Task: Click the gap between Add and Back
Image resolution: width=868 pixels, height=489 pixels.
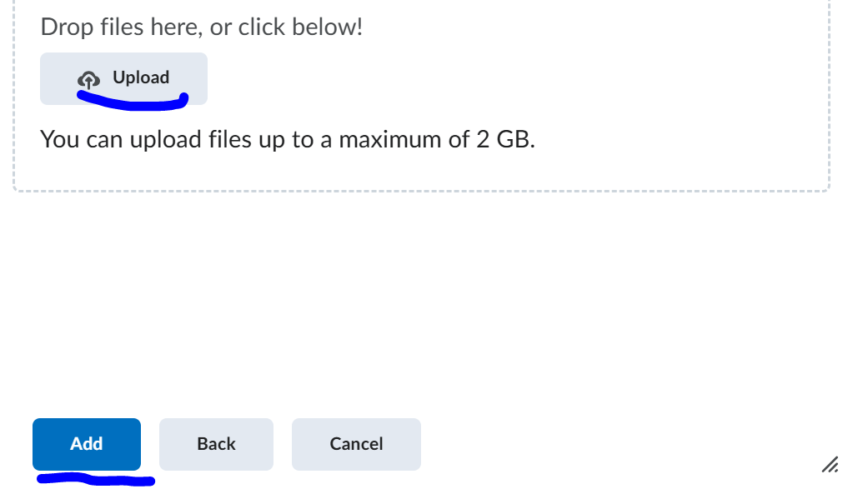Action: pyautogui.click(x=150, y=444)
